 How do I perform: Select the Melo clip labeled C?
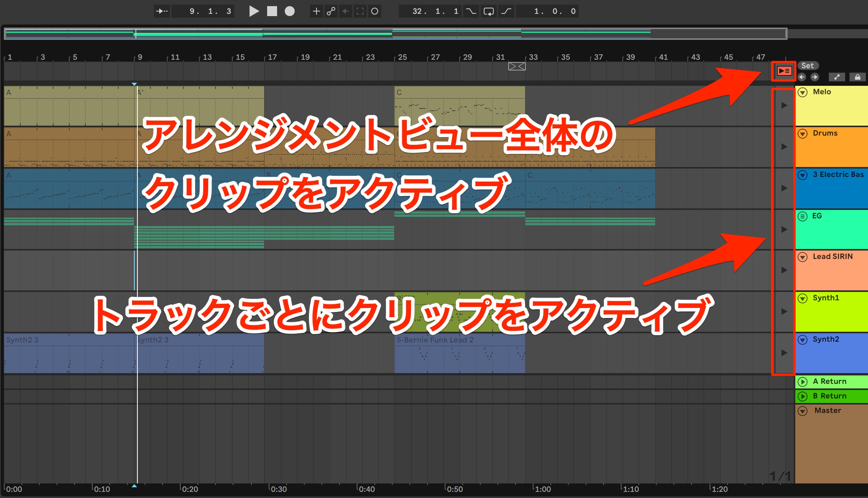tap(460, 106)
